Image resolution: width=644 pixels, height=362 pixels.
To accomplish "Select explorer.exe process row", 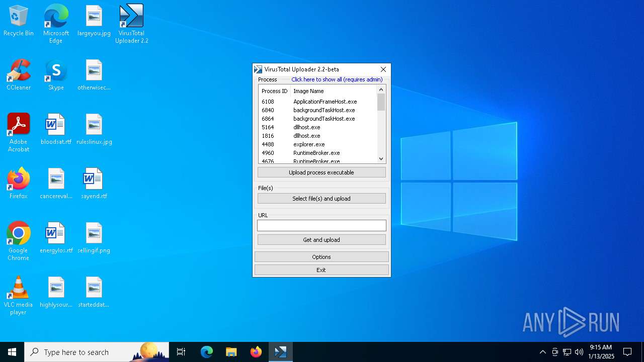I will click(x=318, y=144).
